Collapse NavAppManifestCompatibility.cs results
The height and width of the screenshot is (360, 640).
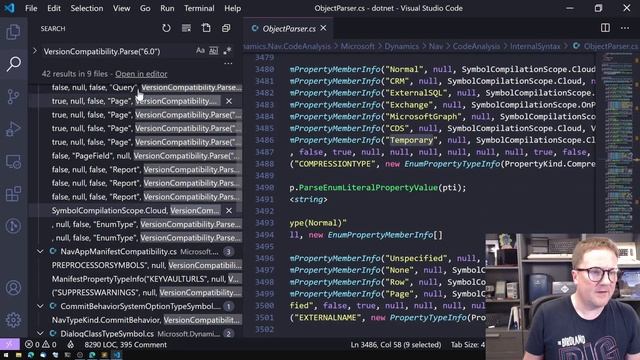coord(40,251)
